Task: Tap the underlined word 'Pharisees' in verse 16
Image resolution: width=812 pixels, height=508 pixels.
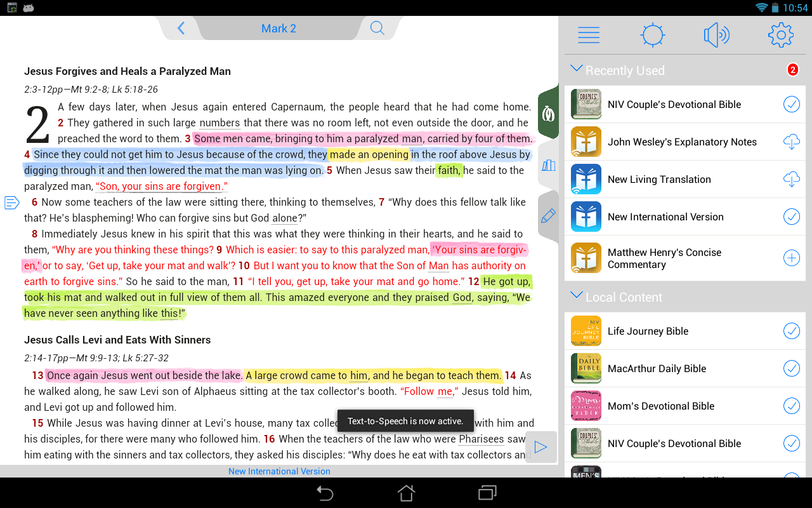Action: [x=481, y=439]
